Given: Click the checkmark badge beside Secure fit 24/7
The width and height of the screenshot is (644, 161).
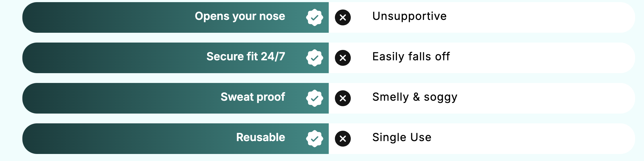Looking at the screenshot, I should 315,58.
